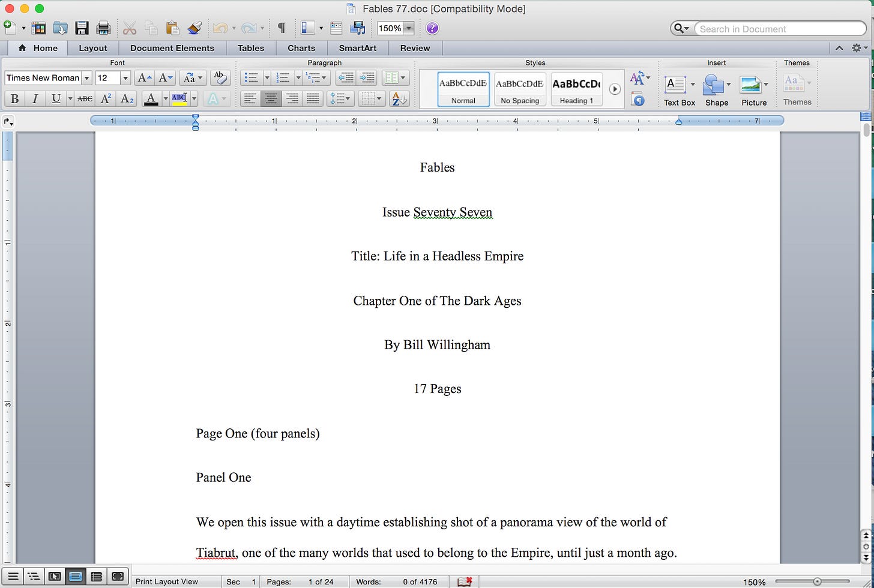Viewport: 874px width, 588px height.
Task: Apply the Heading 1 style
Action: pos(576,89)
